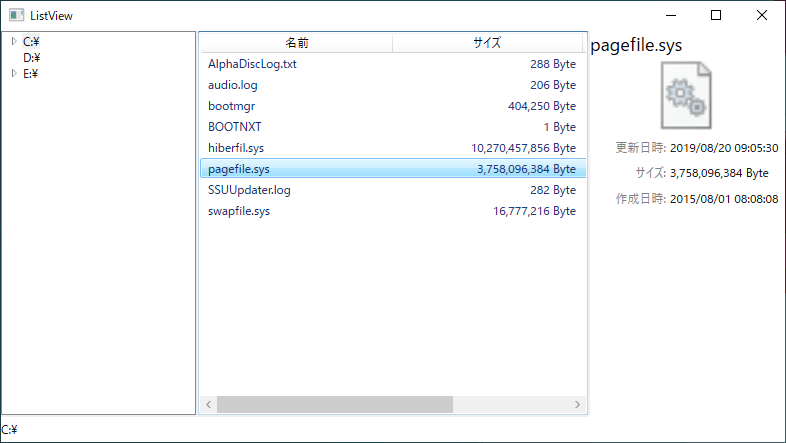Close the ListView window
The width and height of the screenshot is (786, 443).
[761, 16]
